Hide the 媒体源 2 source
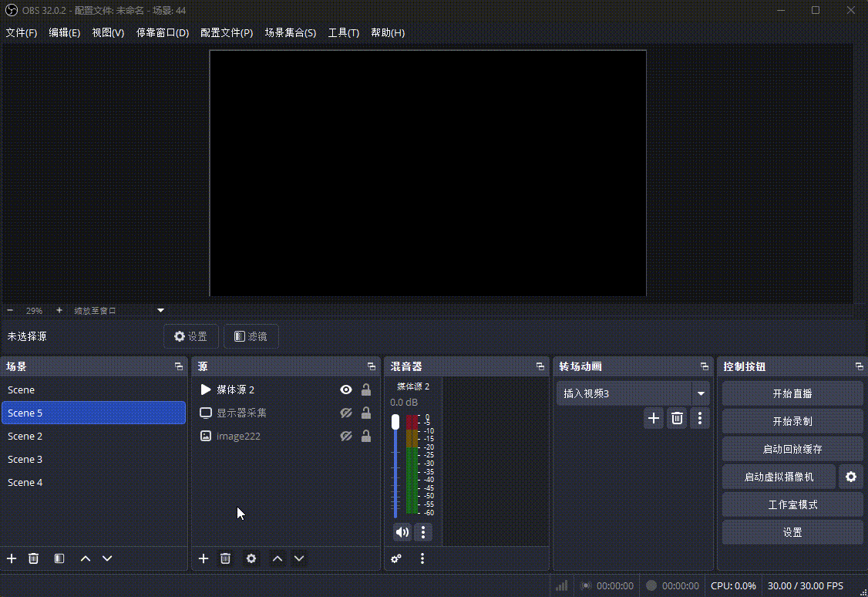The width and height of the screenshot is (868, 597). coord(345,390)
